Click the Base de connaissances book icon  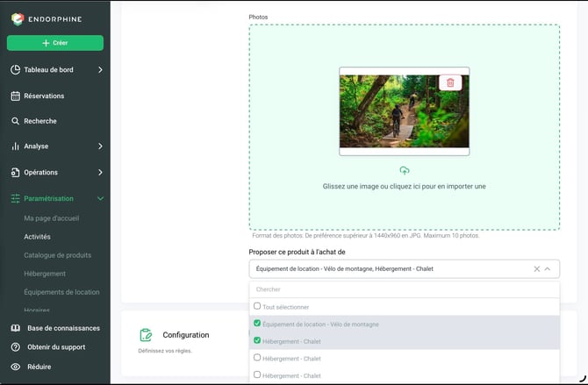(x=16, y=328)
